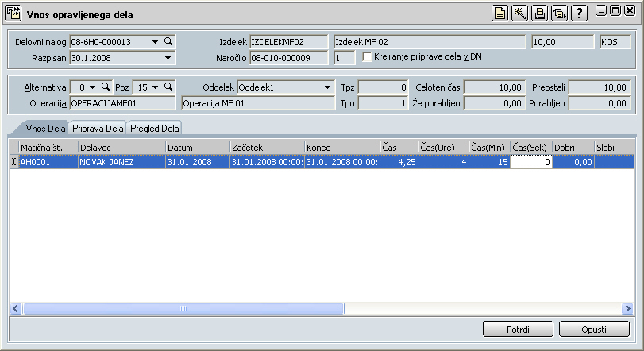
Task: Expand the Oddelek combo box
Action: (x=328, y=87)
